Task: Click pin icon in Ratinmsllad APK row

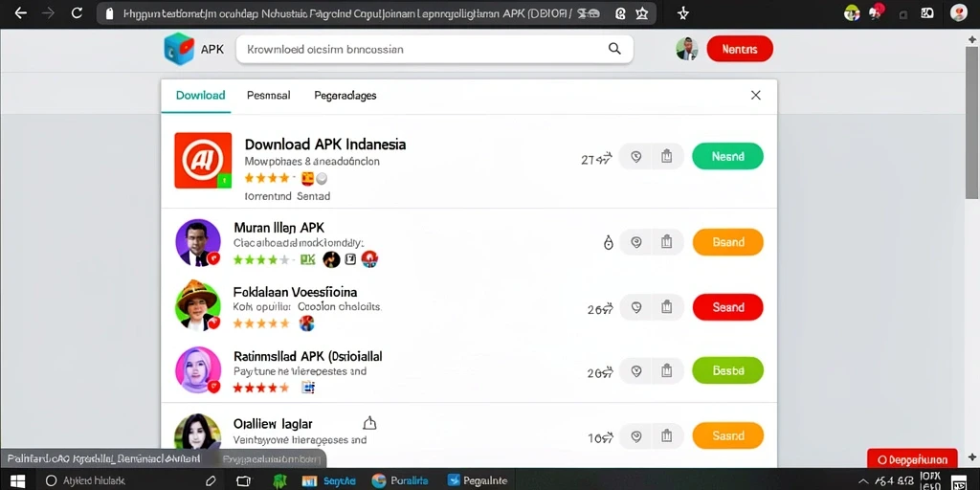Action: click(x=636, y=370)
